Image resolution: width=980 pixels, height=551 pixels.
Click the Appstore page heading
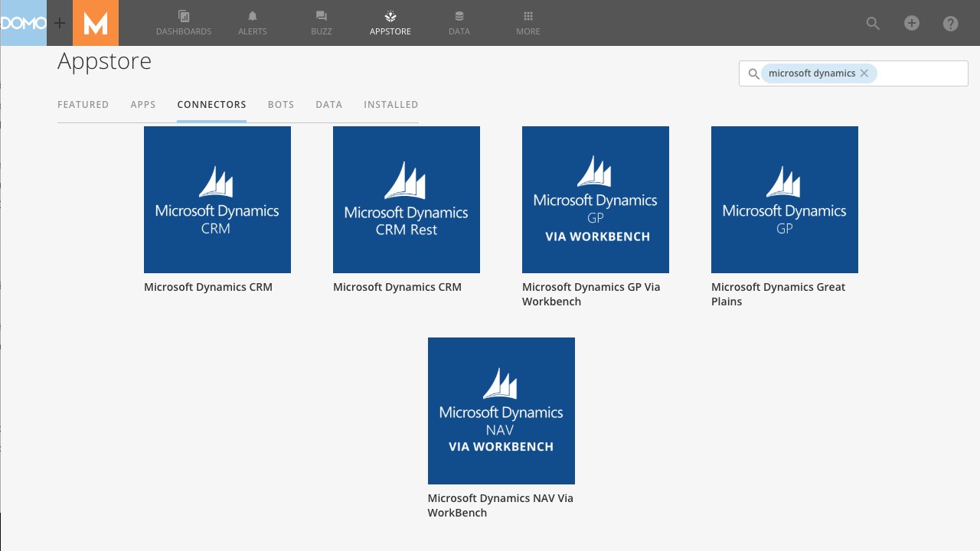pyautogui.click(x=105, y=61)
